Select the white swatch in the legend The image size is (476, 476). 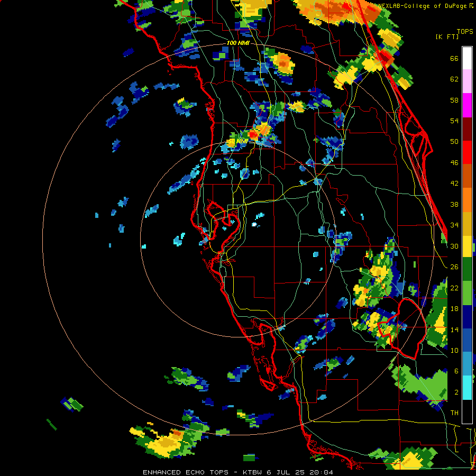tap(467, 58)
